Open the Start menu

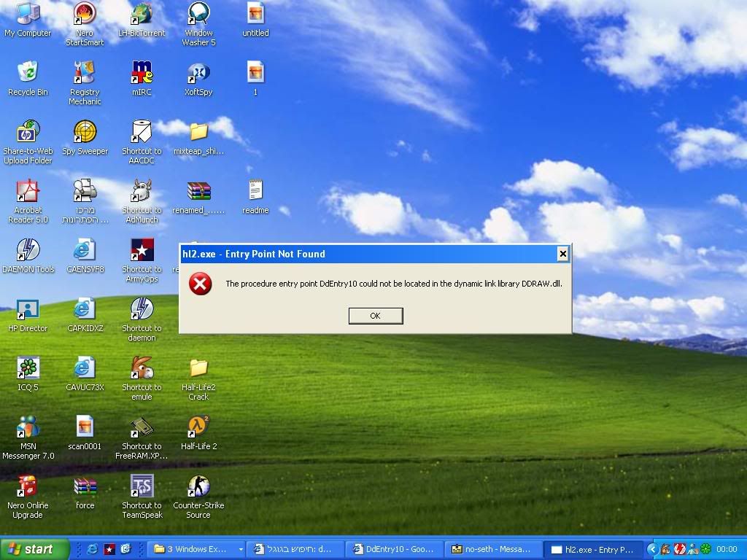tap(34, 549)
